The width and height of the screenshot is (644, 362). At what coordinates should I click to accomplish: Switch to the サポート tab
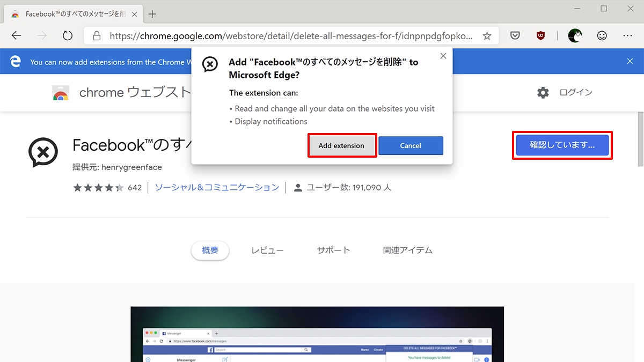pos(333,250)
